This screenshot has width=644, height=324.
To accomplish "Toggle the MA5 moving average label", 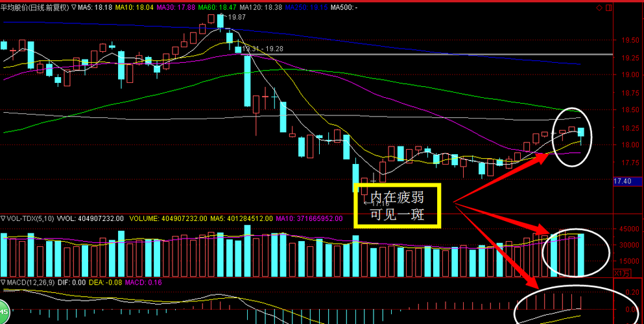I will (x=95, y=7).
